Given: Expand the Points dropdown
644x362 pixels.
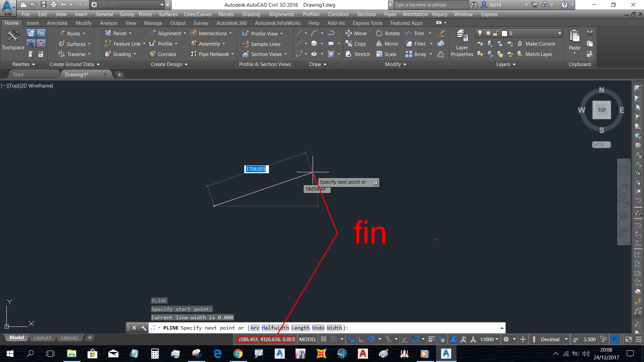Looking at the screenshot, I should (84, 34).
